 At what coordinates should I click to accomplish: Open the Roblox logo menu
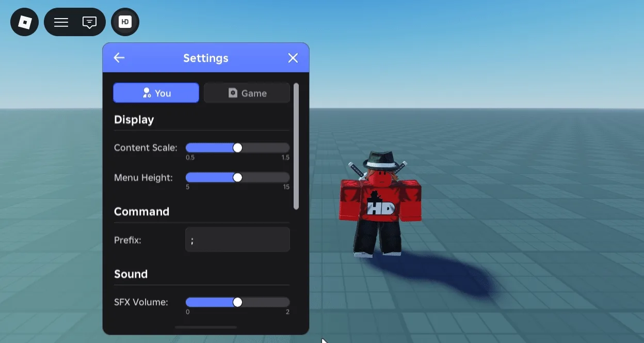pyautogui.click(x=25, y=22)
